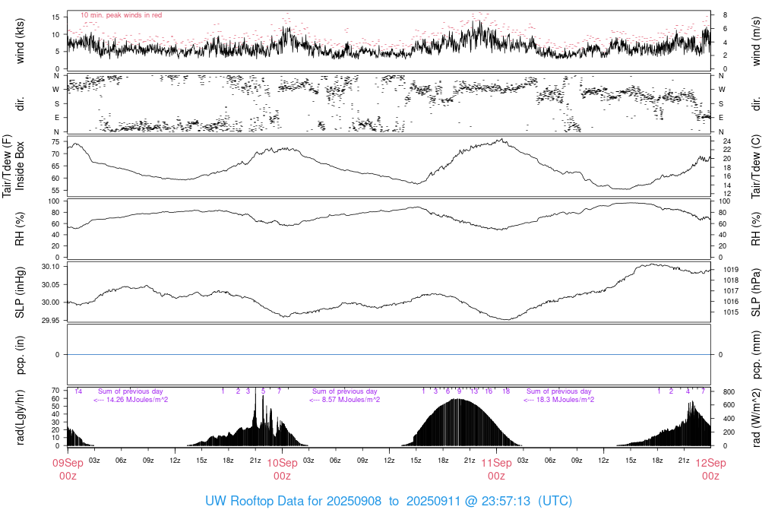Click the 75 tick on temperature axis

(55, 142)
